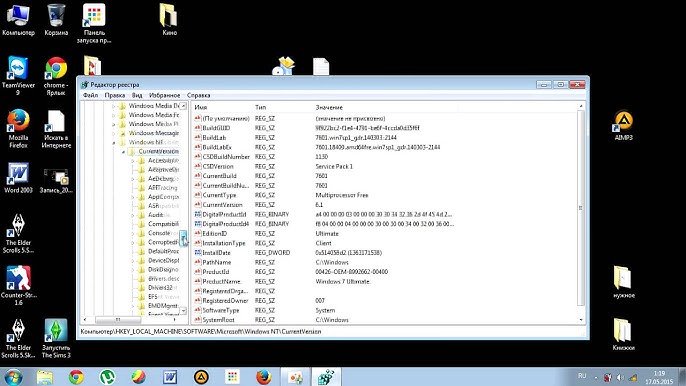The height and width of the screenshot is (386, 686).
Task: Expand the Audit subkey arrow
Action: [133, 215]
